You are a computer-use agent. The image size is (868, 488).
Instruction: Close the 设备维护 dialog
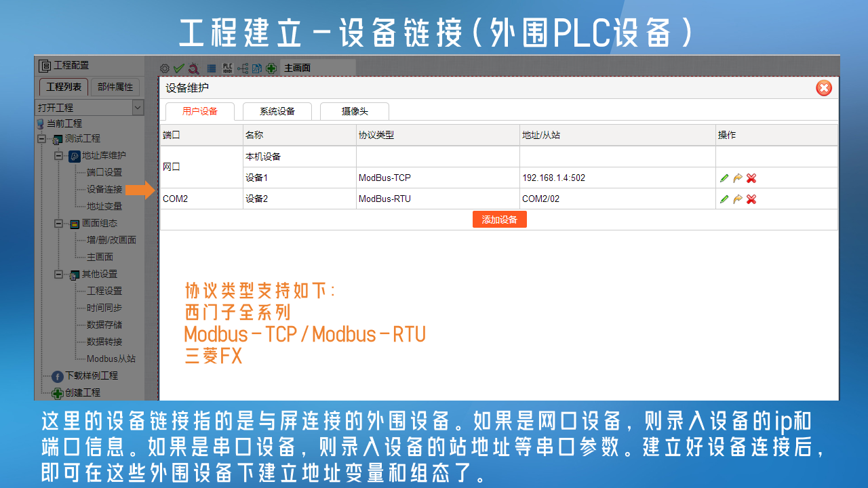[823, 88]
